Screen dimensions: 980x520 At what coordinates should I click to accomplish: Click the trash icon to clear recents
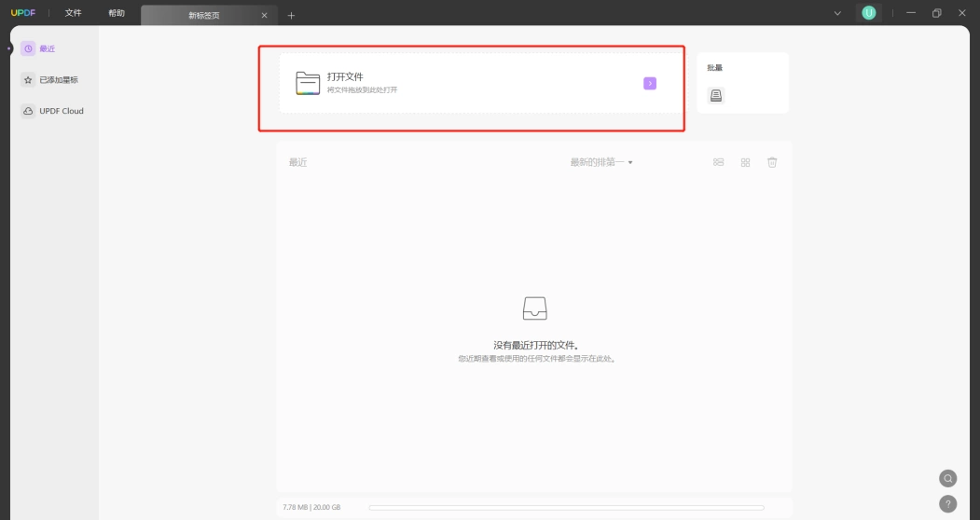pos(772,162)
